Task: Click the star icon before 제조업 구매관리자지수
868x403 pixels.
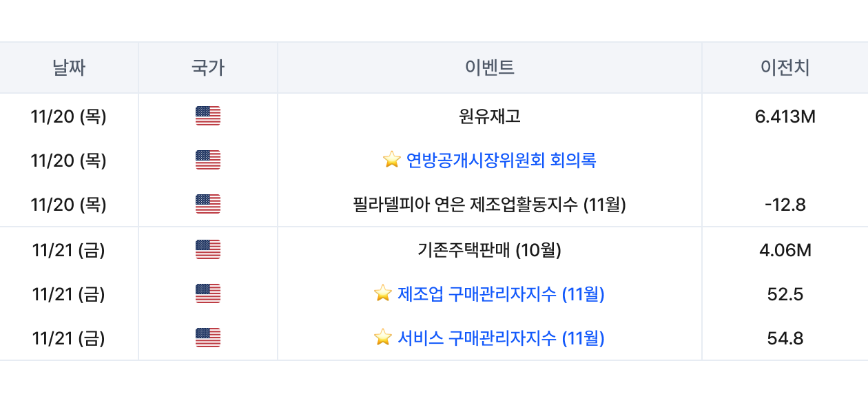Action: pyautogui.click(x=383, y=294)
